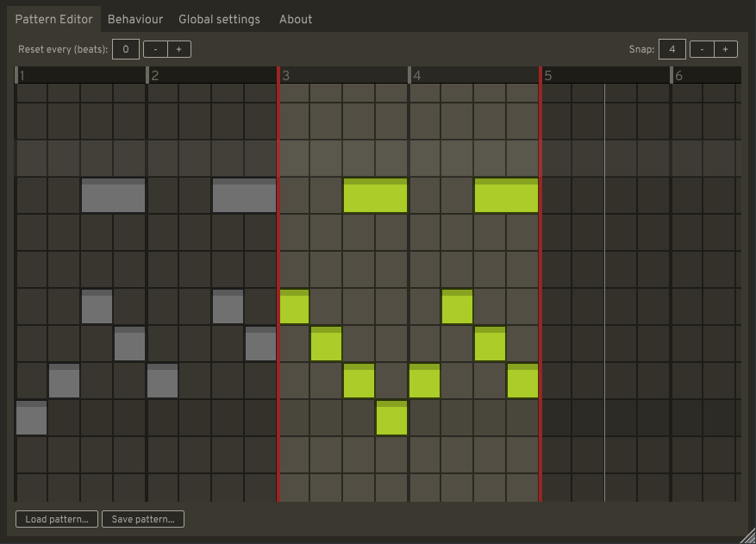Click the beat 1 marker in ruler
Image resolution: width=756 pixels, height=544 pixels.
(x=22, y=76)
